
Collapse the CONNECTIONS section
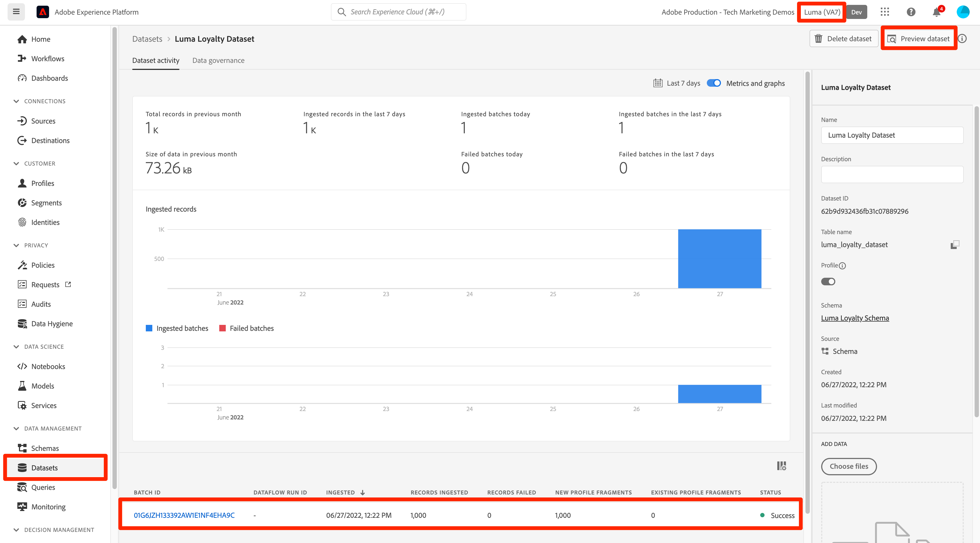click(x=16, y=101)
